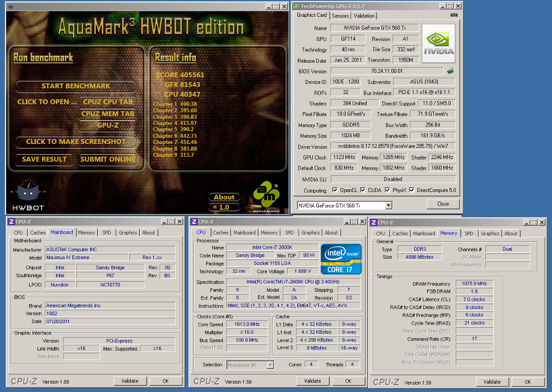
Task: Open the Processor #1 selection dropdown
Action: click(x=270, y=365)
